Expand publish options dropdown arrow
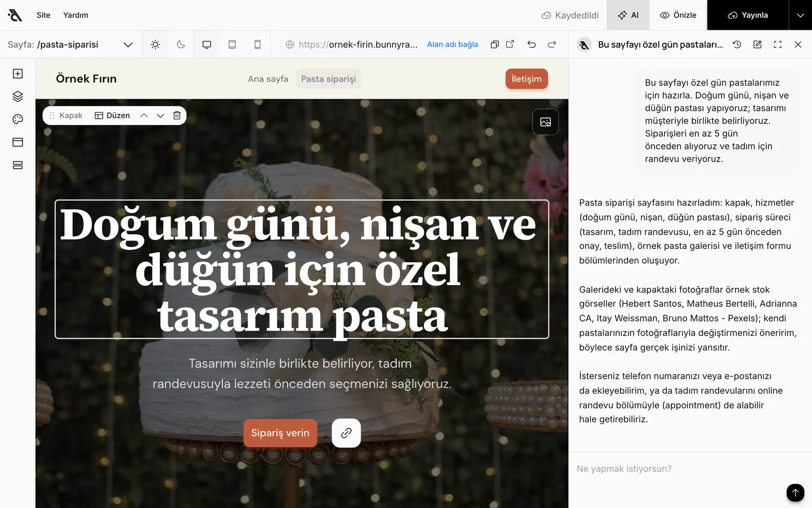Image resolution: width=812 pixels, height=508 pixels. point(800,15)
